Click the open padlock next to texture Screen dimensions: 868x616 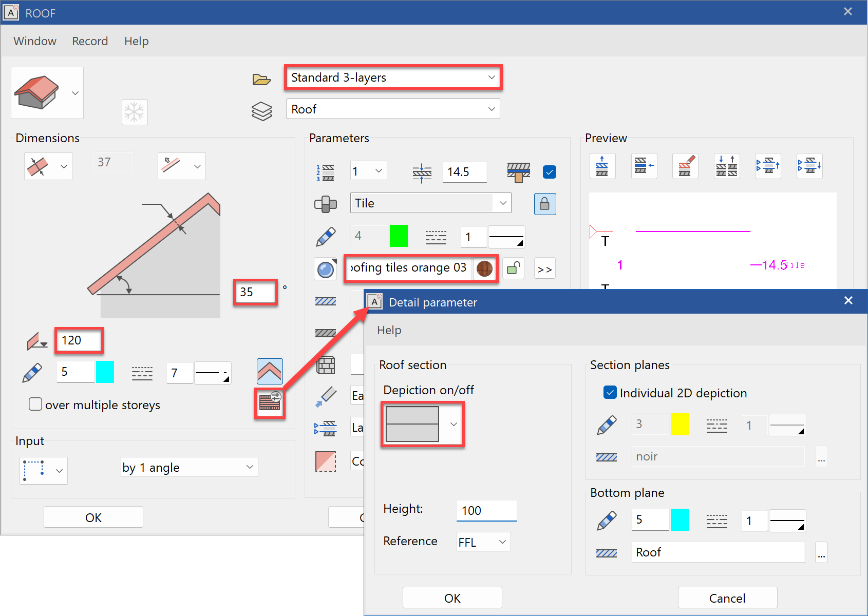pos(513,268)
